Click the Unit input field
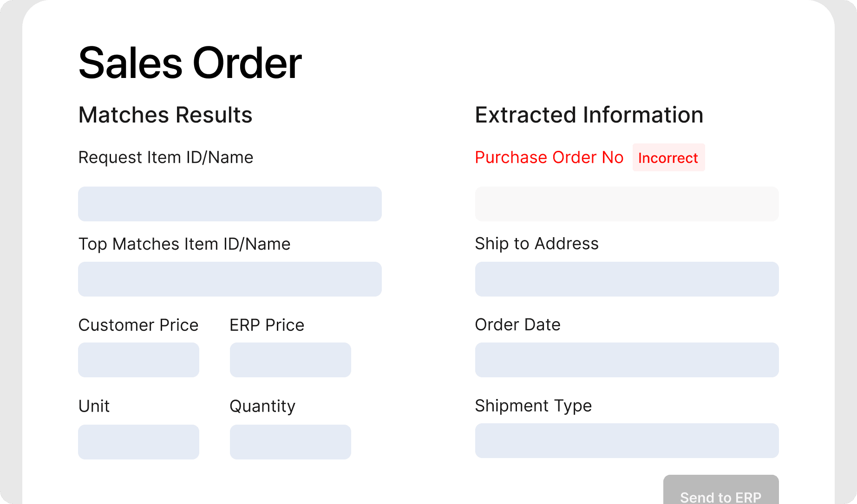This screenshot has width=857, height=504. (138, 441)
